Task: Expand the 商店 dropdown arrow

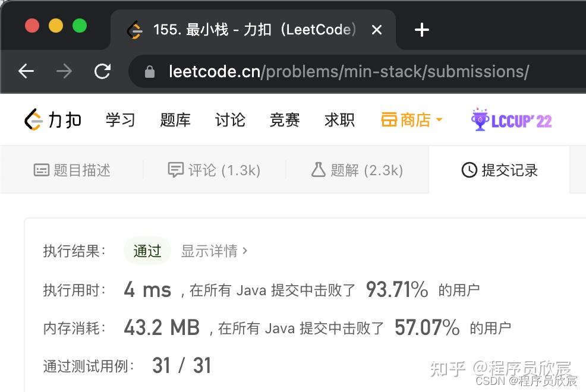Action: point(438,119)
